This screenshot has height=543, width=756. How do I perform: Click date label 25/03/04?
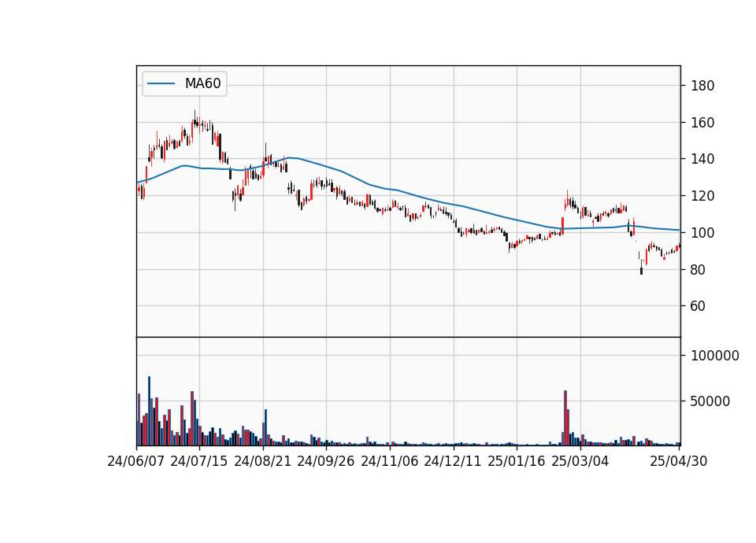[x=580, y=462]
